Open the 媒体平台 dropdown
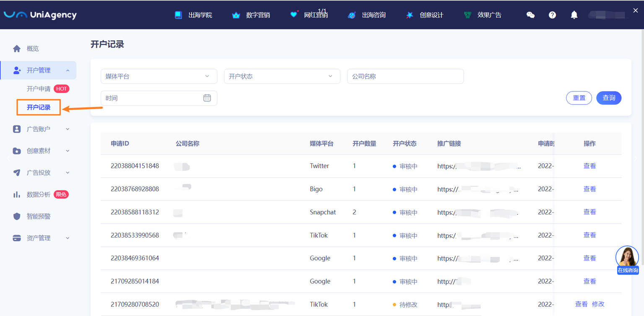Viewport: 644px width, 316px height. 158,76
